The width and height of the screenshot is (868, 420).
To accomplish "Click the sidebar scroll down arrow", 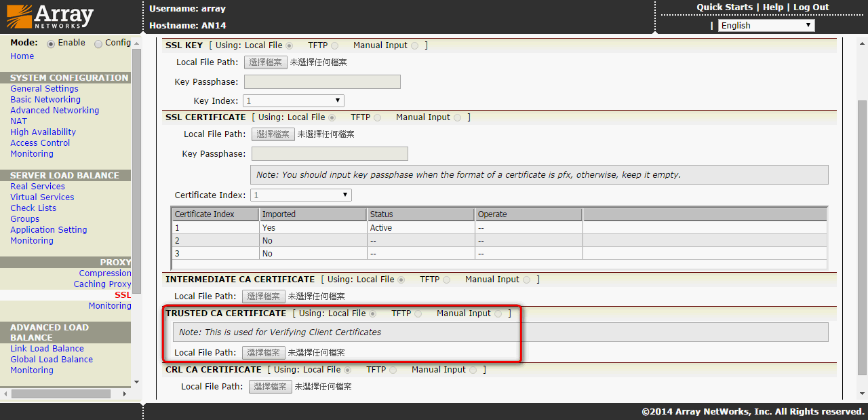I will tap(136, 382).
